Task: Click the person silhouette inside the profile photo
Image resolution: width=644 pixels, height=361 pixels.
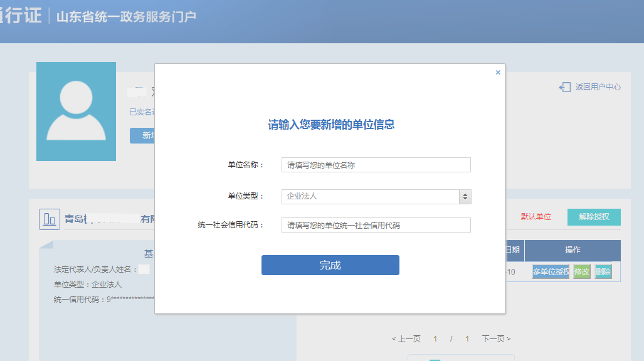Action: pyautogui.click(x=76, y=110)
